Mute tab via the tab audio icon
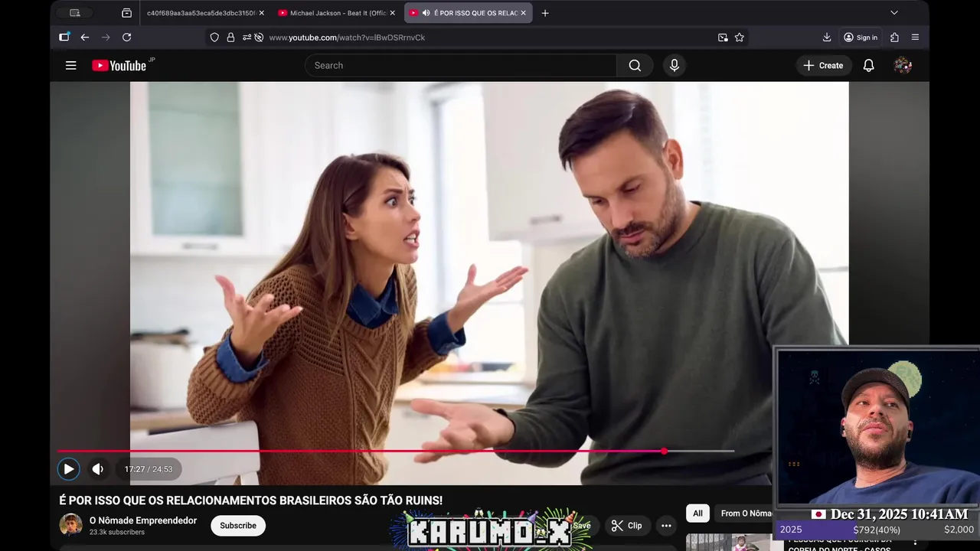 [x=426, y=13]
